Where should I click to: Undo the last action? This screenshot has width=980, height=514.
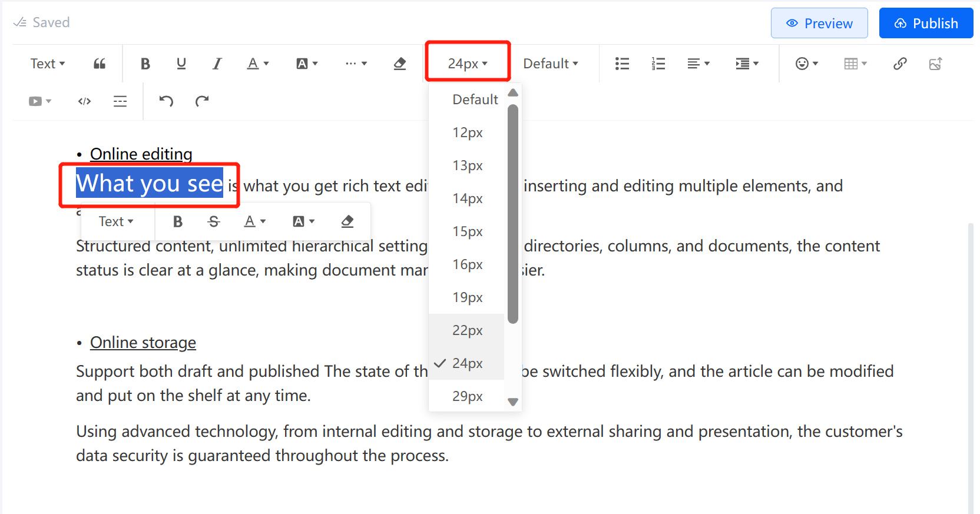(166, 101)
